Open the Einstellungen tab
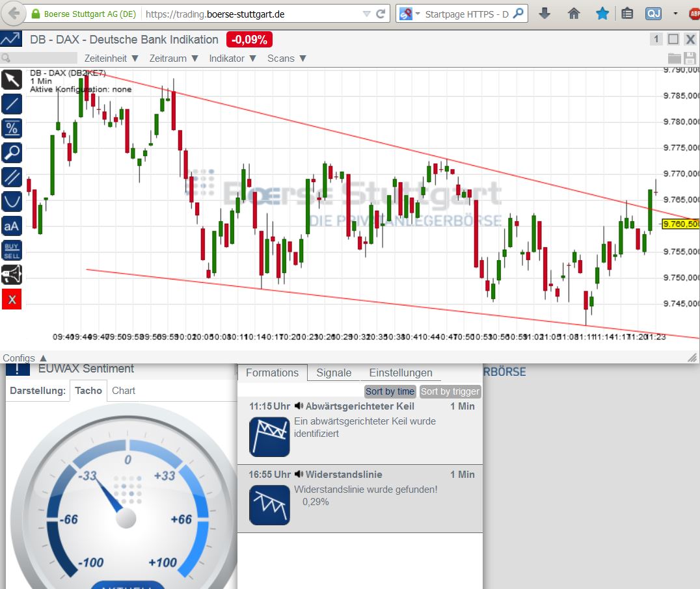Image resolution: width=700 pixels, height=589 pixels. [x=401, y=373]
